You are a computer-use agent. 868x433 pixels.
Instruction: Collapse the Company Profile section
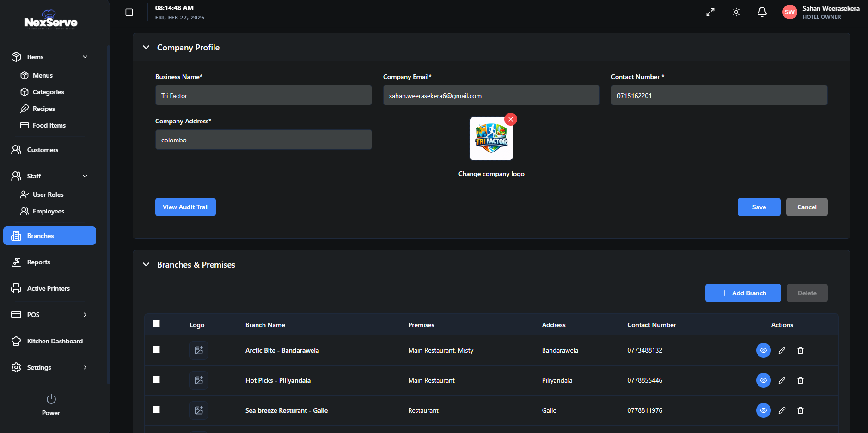pyautogui.click(x=146, y=47)
